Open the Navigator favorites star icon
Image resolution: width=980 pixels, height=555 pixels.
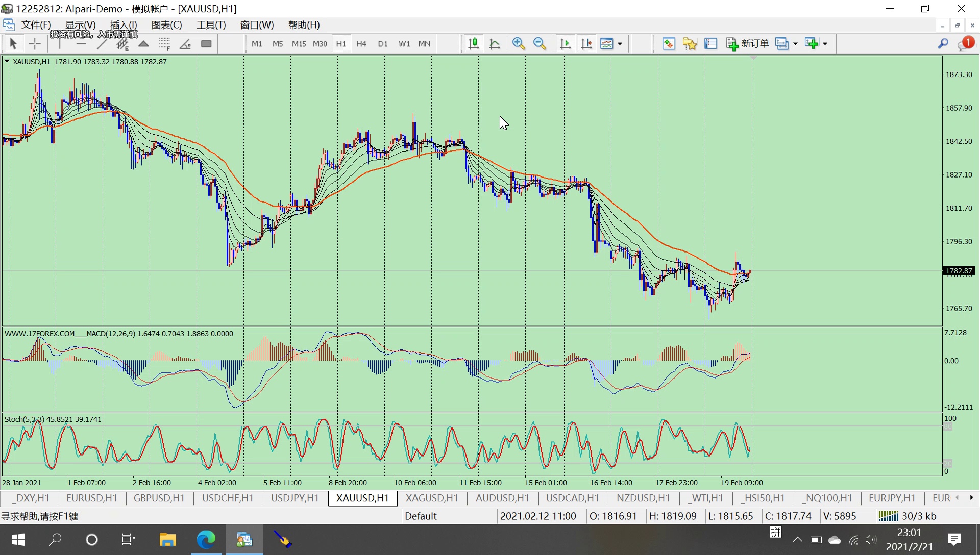(x=690, y=44)
